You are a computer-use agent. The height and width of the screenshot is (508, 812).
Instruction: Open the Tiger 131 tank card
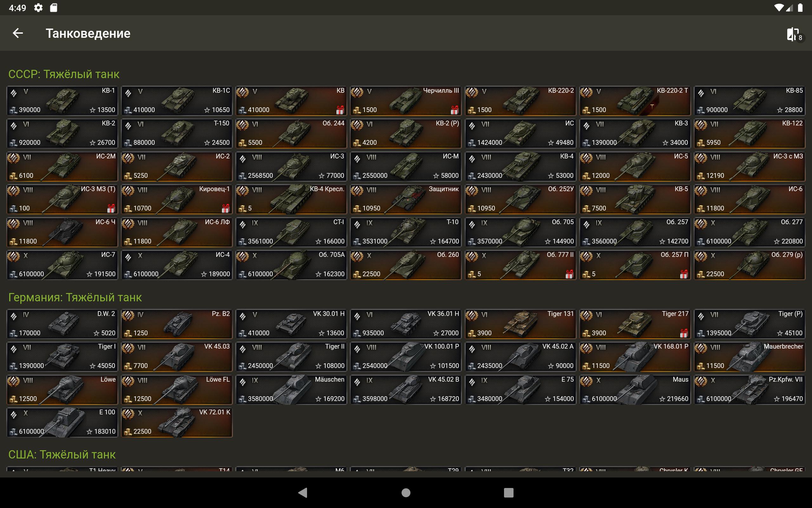(521, 324)
